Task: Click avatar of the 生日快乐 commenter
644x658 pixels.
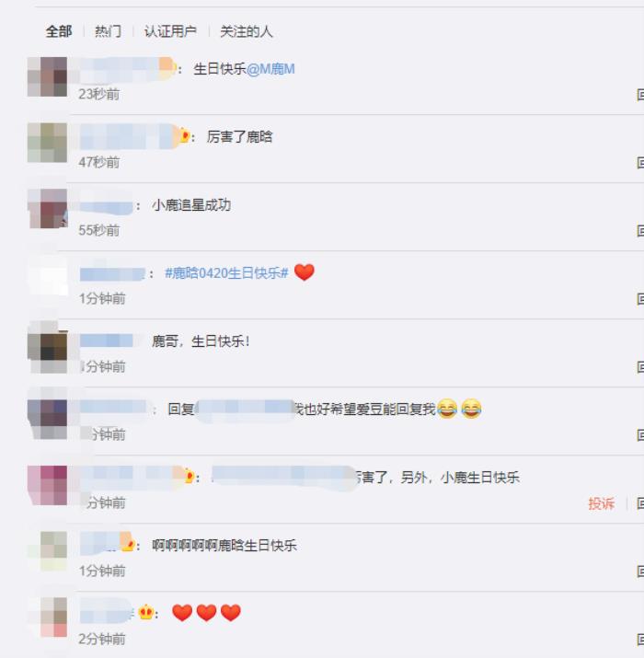Action: tap(47, 76)
